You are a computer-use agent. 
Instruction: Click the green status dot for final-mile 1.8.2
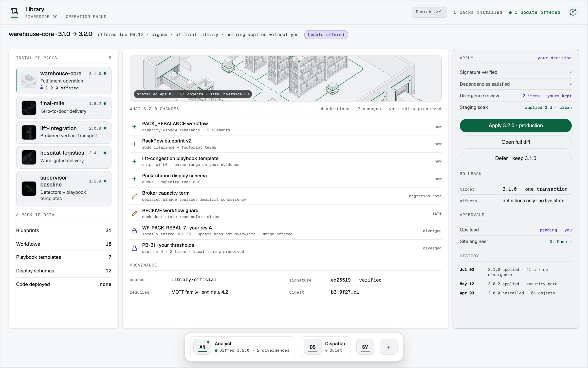(x=105, y=103)
